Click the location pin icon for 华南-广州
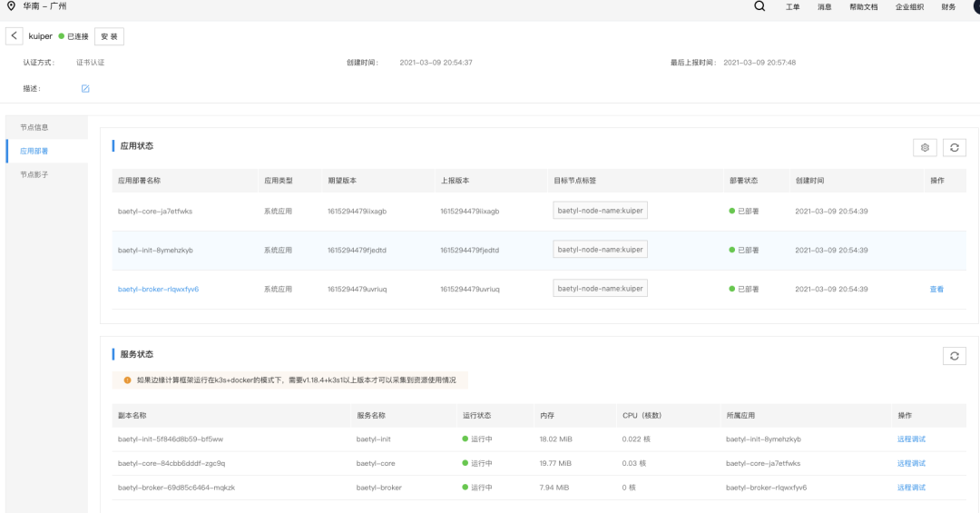The image size is (980, 513). (x=11, y=6)
